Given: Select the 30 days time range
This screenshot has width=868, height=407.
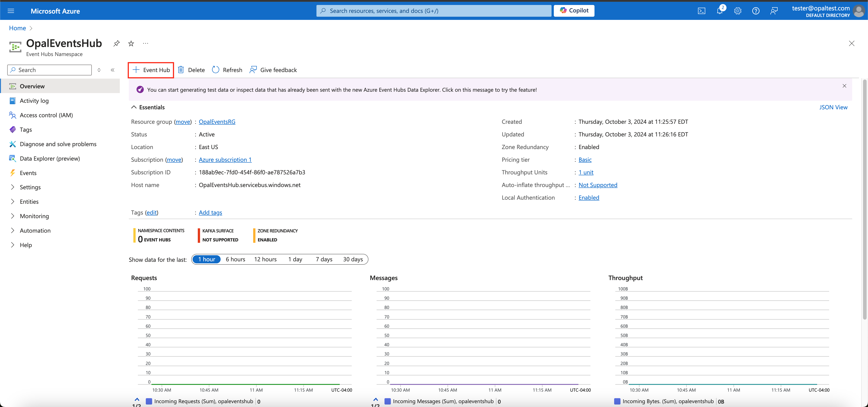Looking at the screenshot, I should [353, 259].
